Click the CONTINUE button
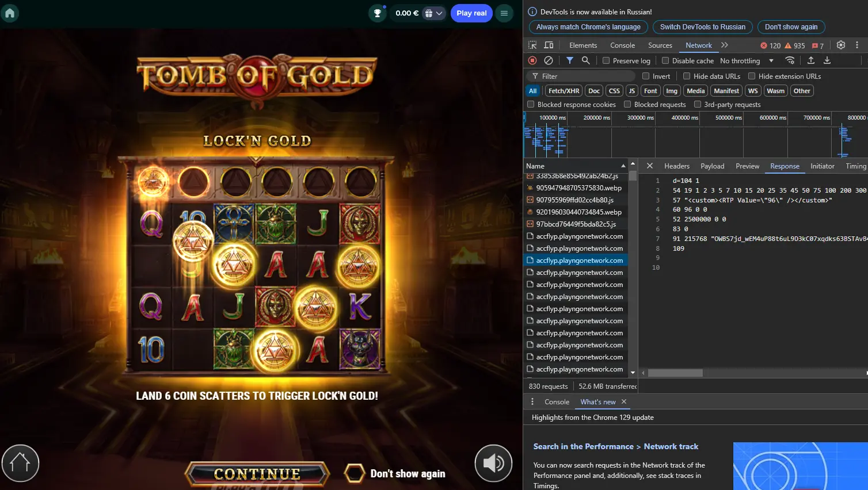The height and width of the screenshot is (490, 868). click(x=257, y=474)
